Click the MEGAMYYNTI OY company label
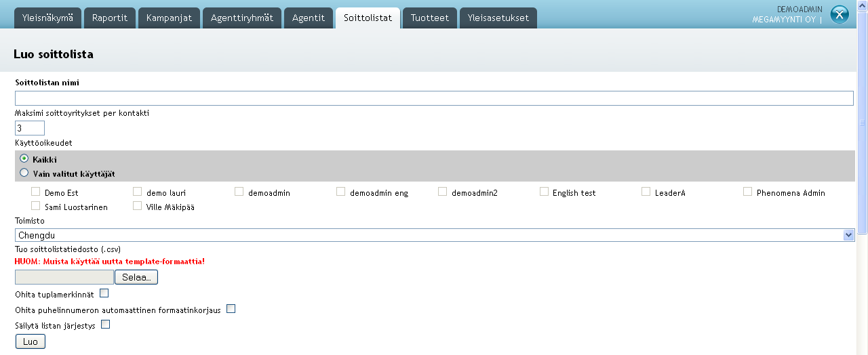This screenshot has height=355, width=868. [x=784, y=20]
